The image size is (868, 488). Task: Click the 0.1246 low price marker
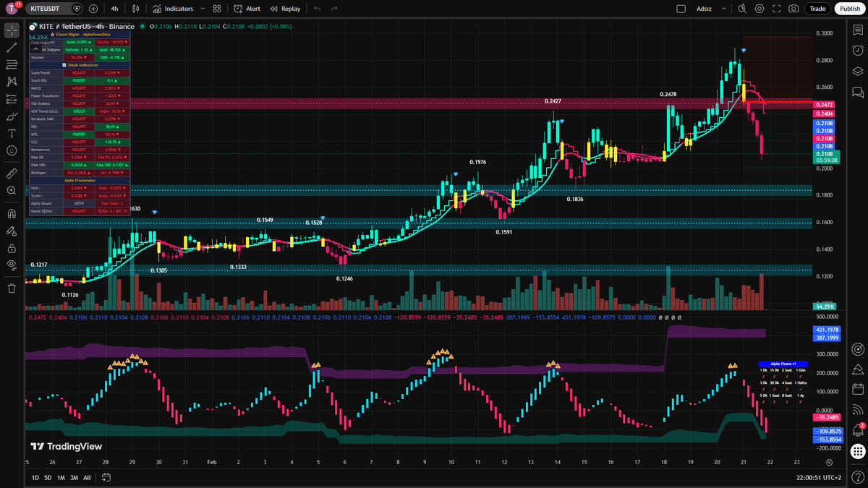(346, 278)
